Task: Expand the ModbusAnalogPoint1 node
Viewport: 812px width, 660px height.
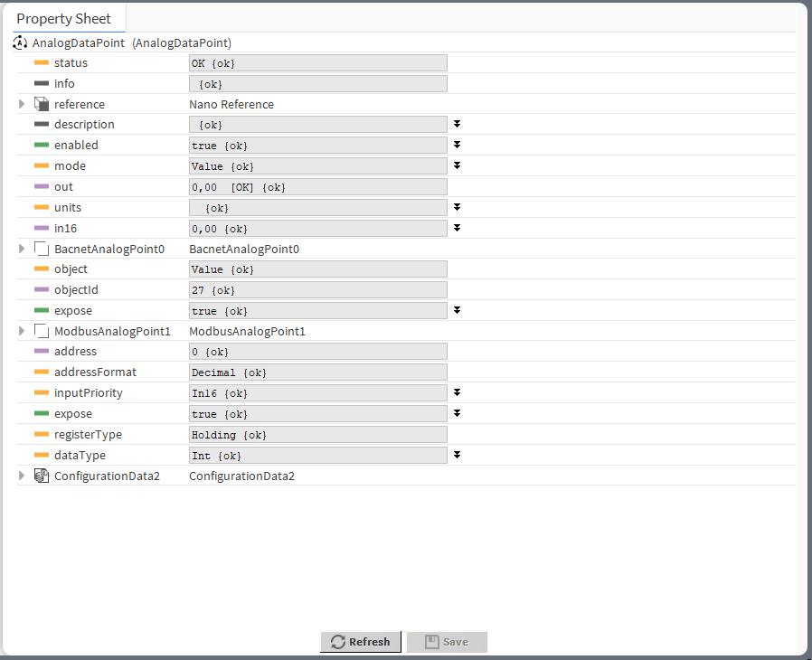Action: 22,332
